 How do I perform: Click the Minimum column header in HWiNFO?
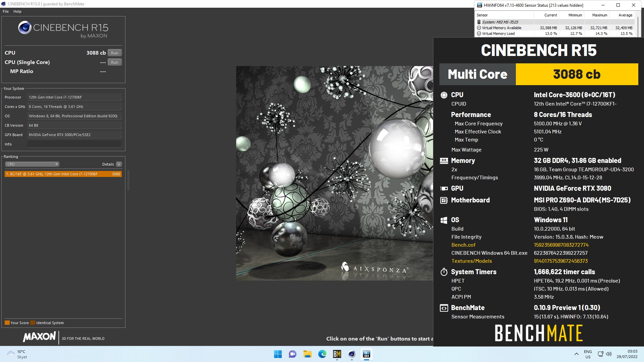coord(571,15)
